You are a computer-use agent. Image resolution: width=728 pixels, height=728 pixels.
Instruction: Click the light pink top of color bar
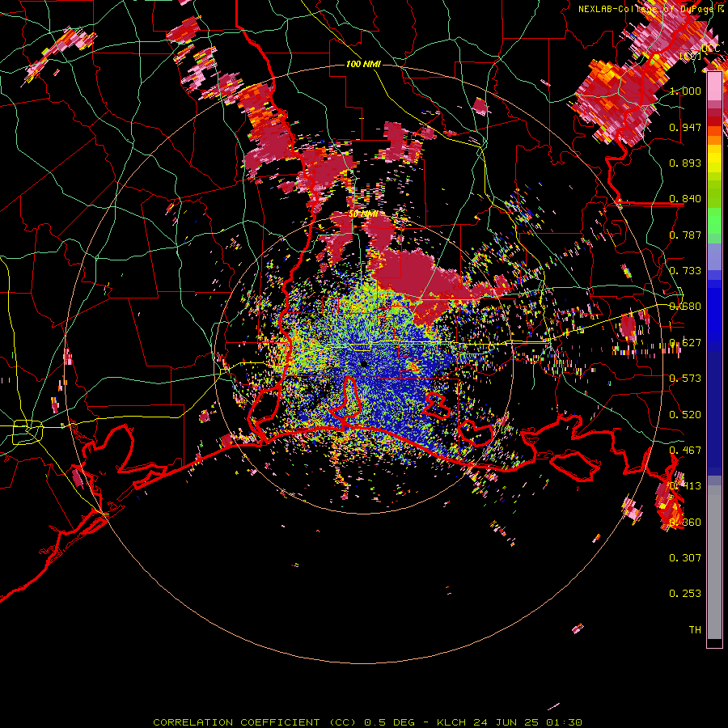[x=714, y=86]
